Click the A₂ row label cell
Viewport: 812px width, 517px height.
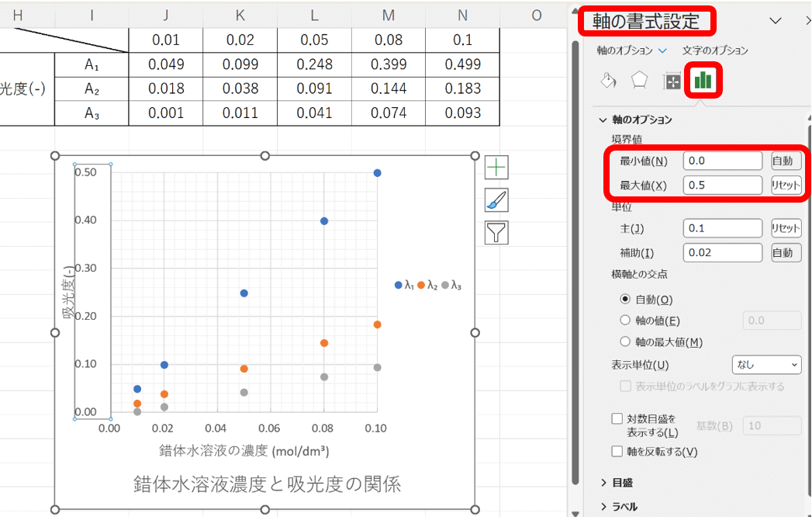tap(92, 88)
